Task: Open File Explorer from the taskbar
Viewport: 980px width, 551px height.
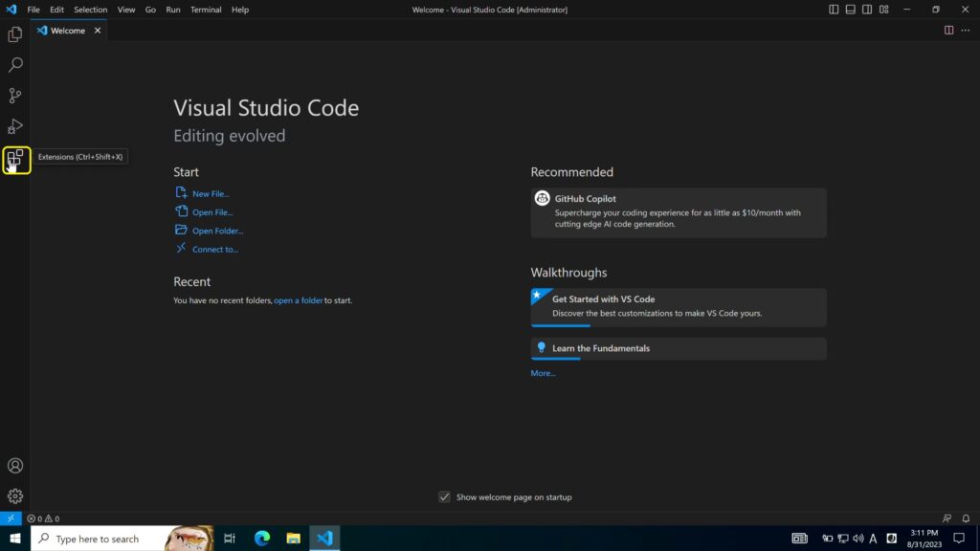Action: point(293,538)
